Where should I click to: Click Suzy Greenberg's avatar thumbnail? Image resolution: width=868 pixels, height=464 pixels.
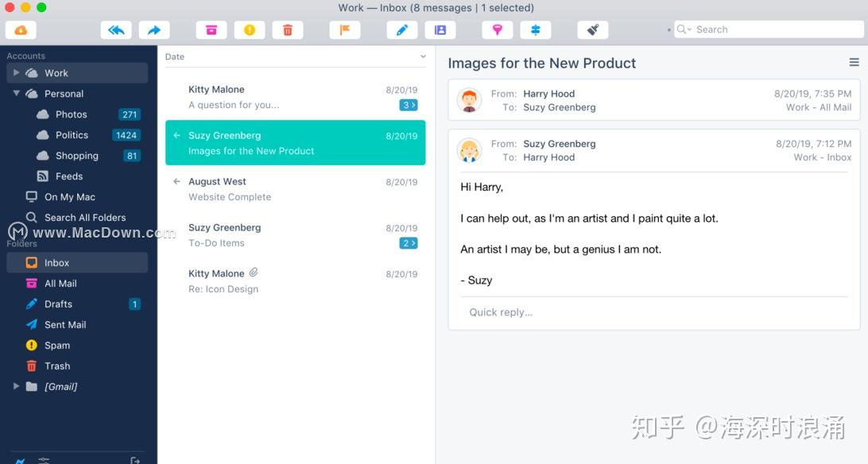pos(471,150)
